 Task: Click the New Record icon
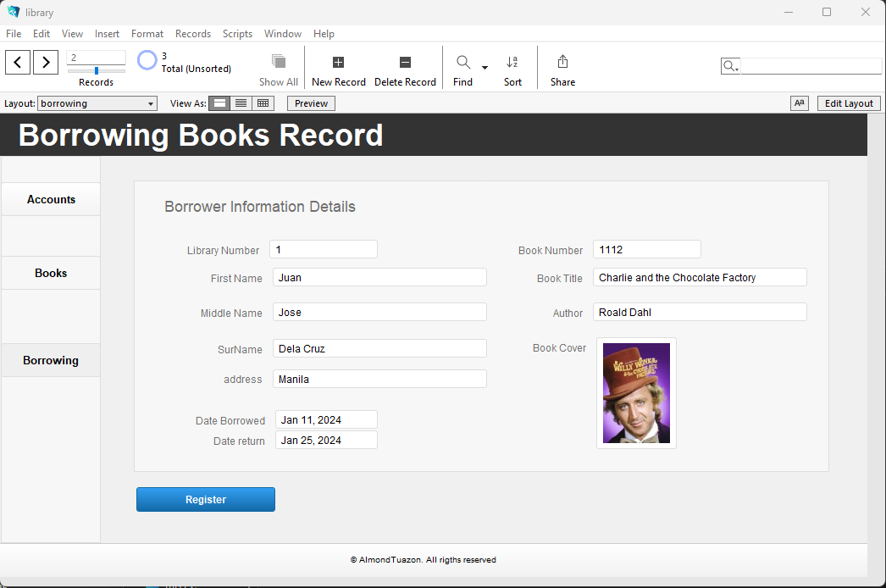click(x=338, y=63)
